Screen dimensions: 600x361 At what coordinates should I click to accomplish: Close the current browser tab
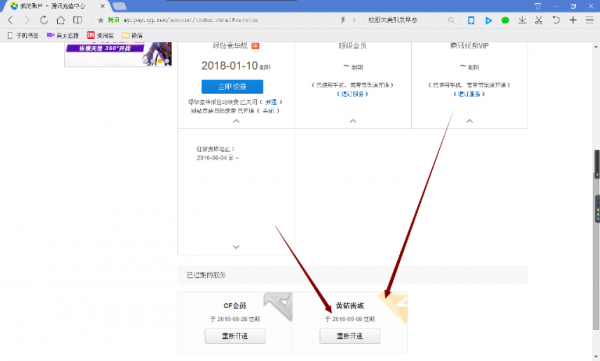click(x=103, y=6)
